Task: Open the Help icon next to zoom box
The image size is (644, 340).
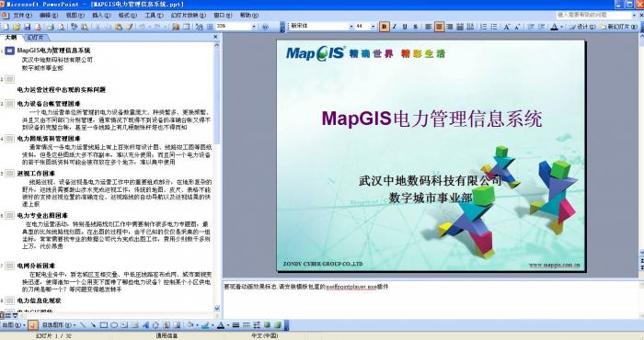Action: coord(265,27)
